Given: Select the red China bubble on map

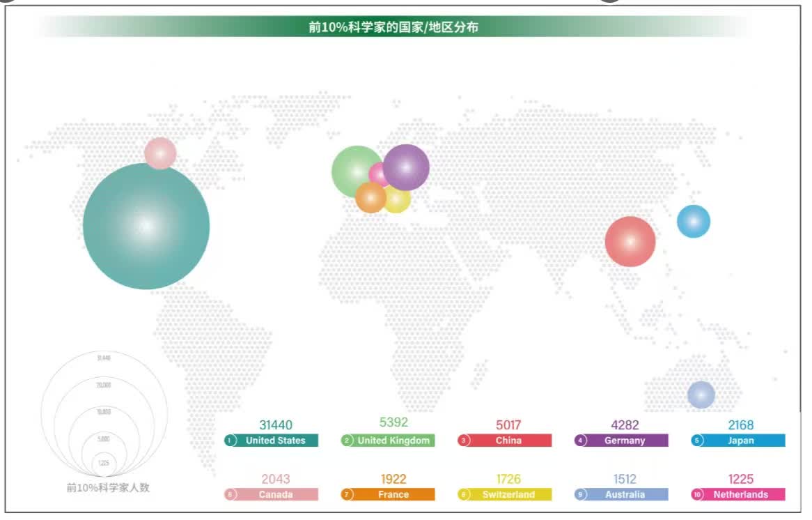Looking at the screenshot, I should click(630, 242).
